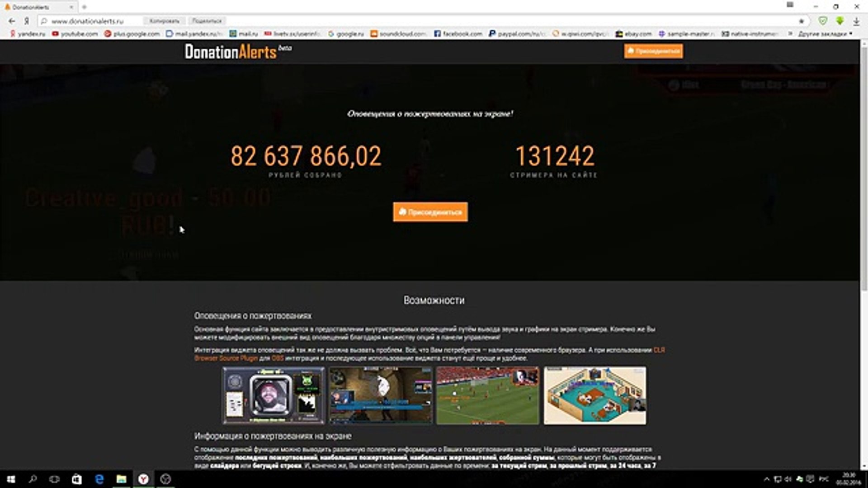Open the volume icon in system tray
This screenshot has height=488, width=868.
point(788,479)
